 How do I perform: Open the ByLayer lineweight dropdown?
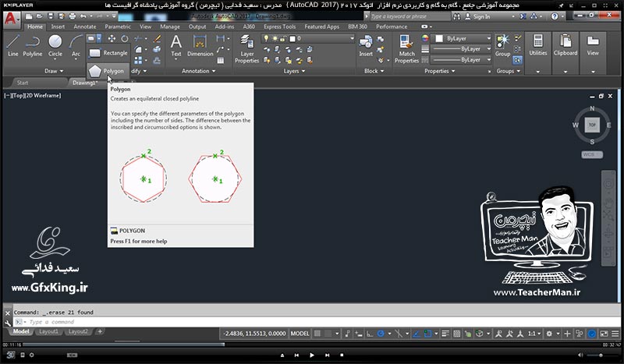[x=462, y=49]
